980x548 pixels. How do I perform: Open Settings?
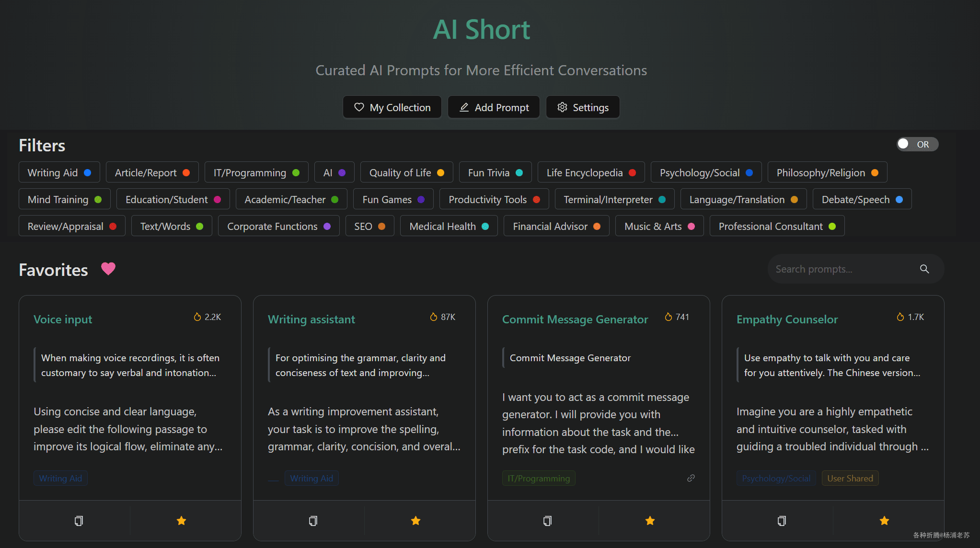coord(583,107)
